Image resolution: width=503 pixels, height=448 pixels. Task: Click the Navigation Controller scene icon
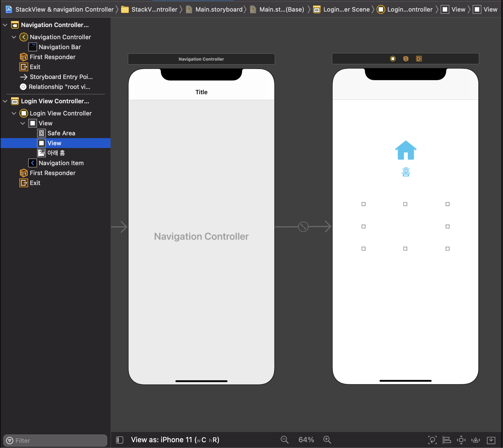click(x=15, y=25)
